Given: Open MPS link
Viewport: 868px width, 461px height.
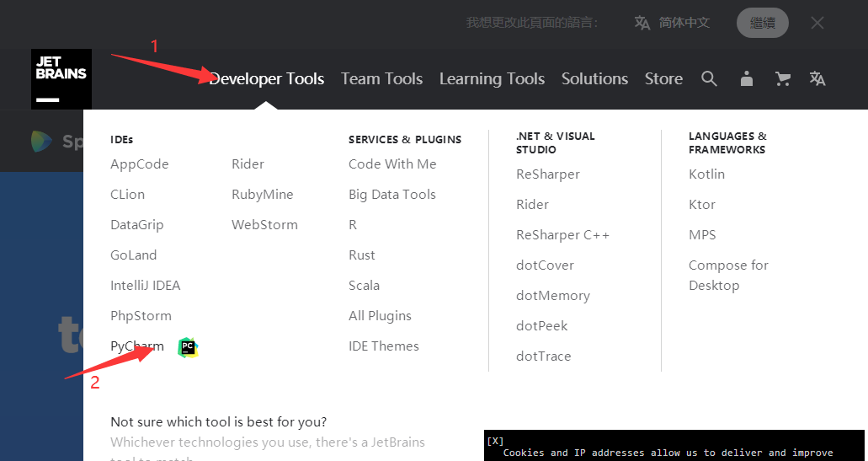Looking at the screenshot, I should pos(702,235).
